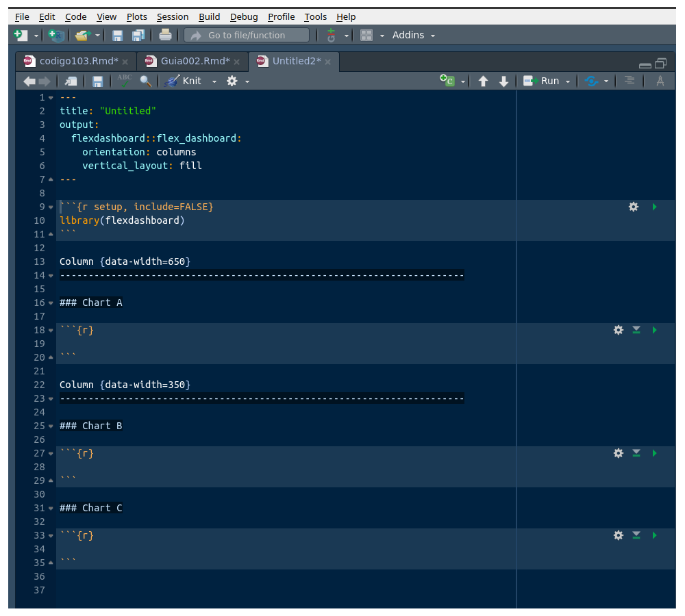
Task: Click the Knit document button
Action: click(x=184, y=81)
